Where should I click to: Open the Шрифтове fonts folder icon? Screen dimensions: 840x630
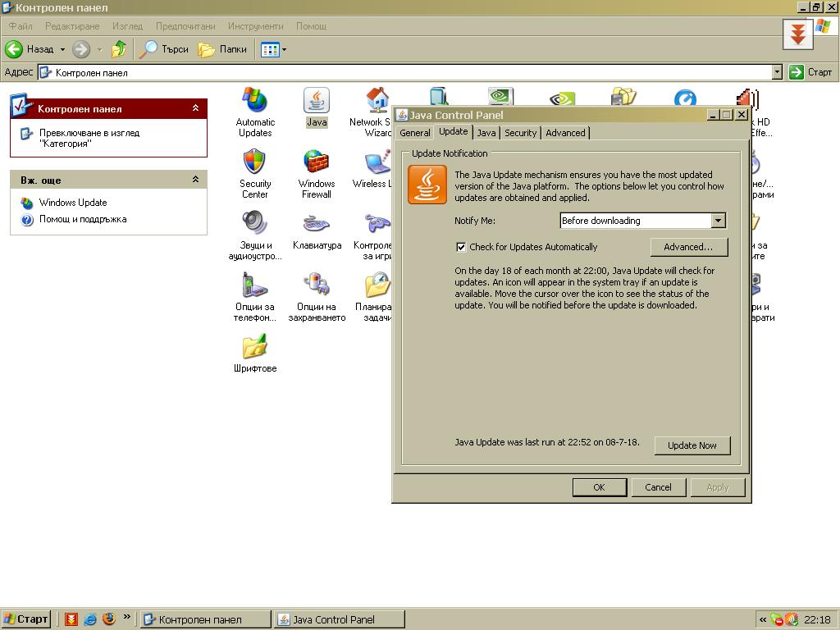[x=255, y=354]
